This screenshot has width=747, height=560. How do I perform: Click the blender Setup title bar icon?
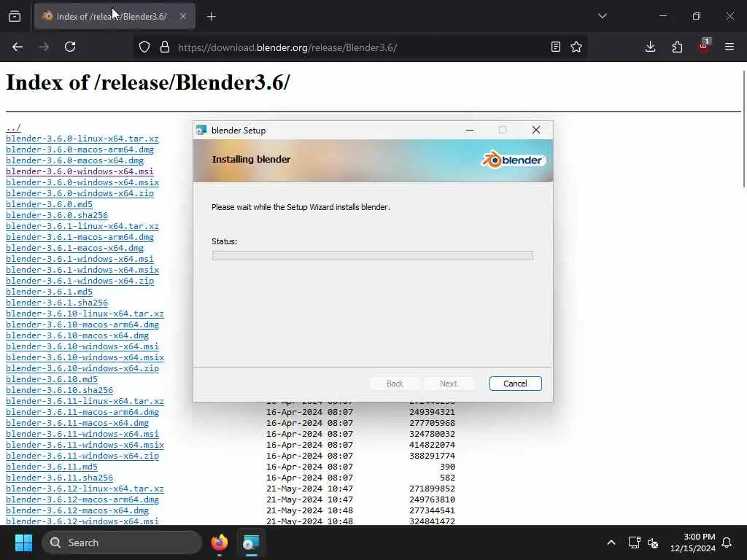201,130
